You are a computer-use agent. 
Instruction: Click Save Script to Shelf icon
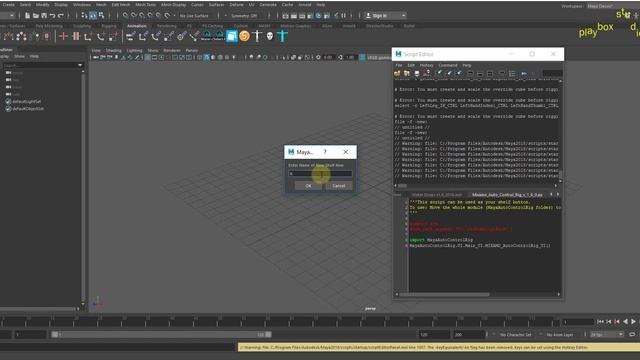[x=427, y=73]
